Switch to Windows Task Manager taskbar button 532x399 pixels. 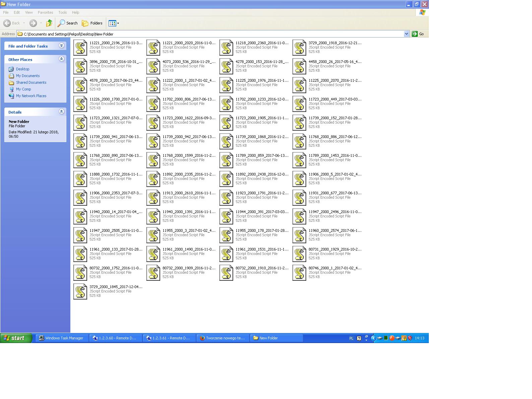click(x=62, y=338)
